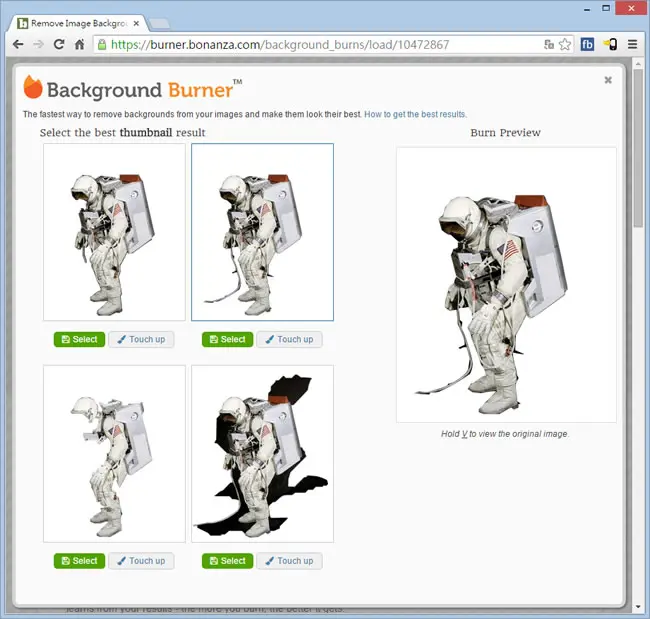The height and width of the screenshot is (619, 650).
Task: Select the Remove Image Background tab
Action: (x=78, y=24)
